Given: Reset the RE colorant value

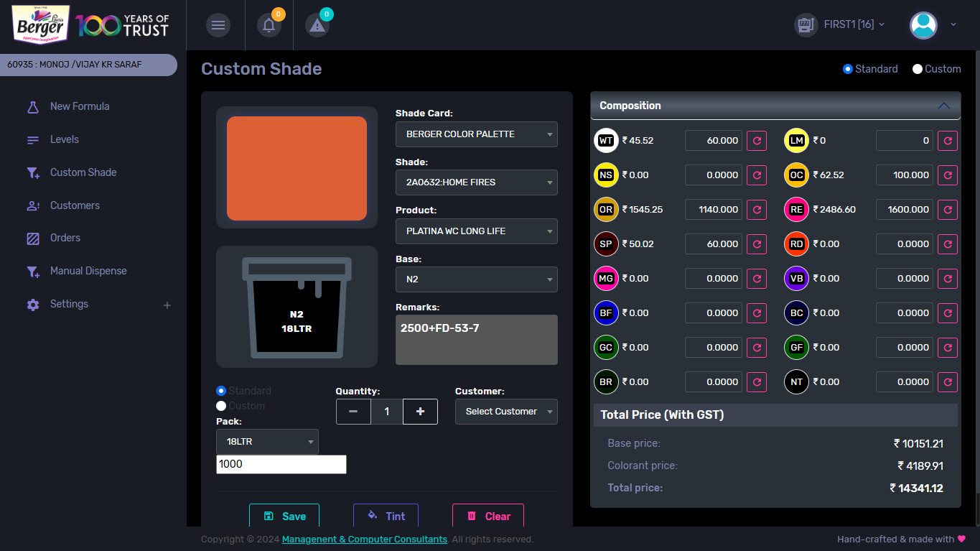Looking at the screenshot, I should 948,210.
